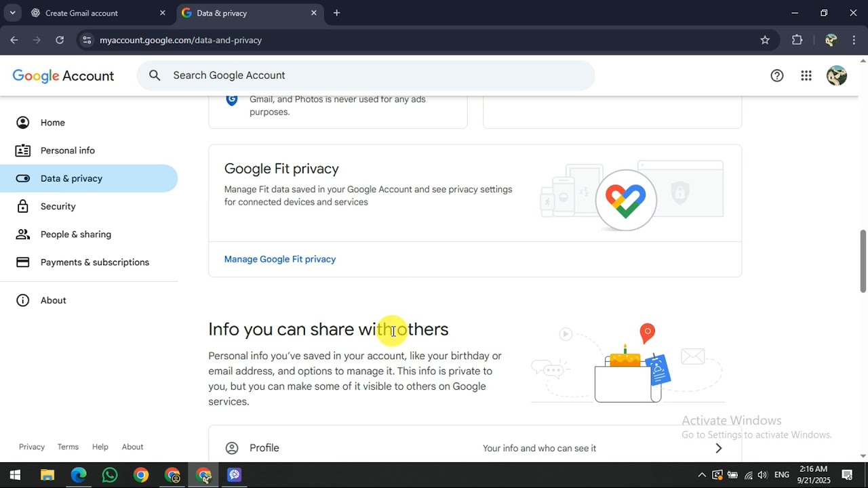This screenshot has width=868, height=488.
Task: Click the search magnifier icon
Action: (155, 75)
